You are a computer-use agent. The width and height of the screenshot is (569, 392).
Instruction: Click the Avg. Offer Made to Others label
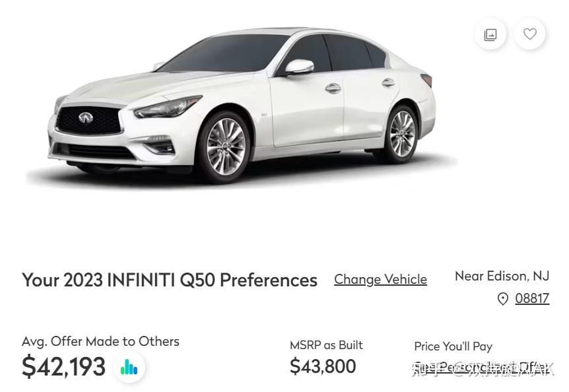point(100,342)
